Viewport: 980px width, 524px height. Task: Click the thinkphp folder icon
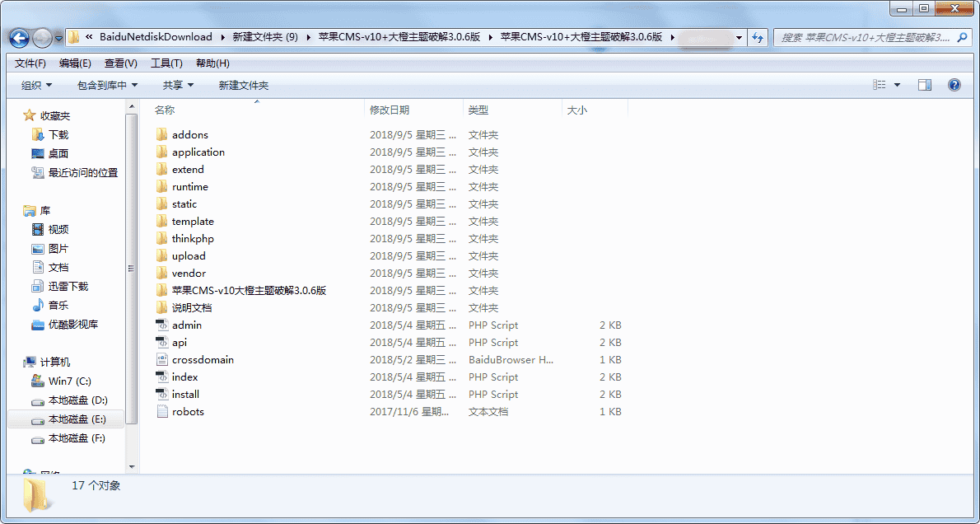[162, 238]
